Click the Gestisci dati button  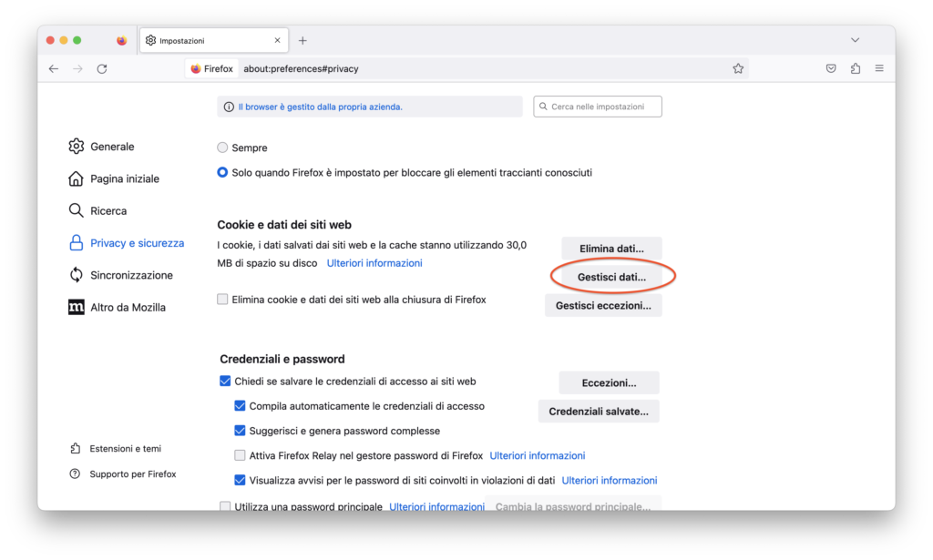611,276
